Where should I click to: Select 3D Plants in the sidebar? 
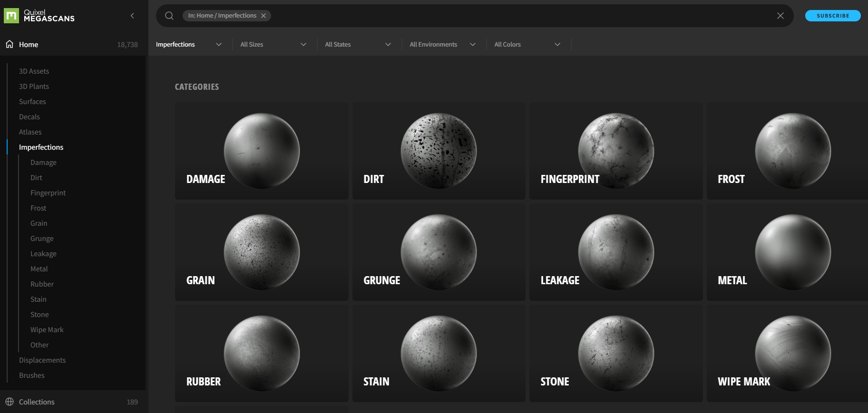34,86
